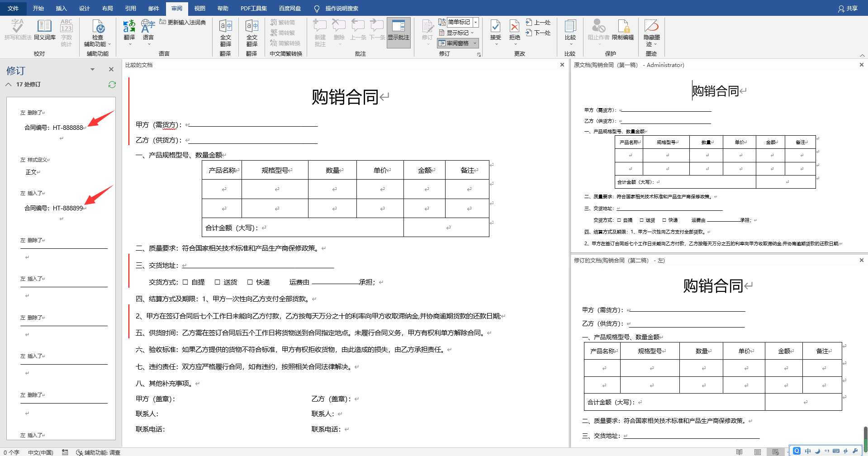Tick the 送货 checkbox in the original document pane
Screen dimensions: 868x456
[642, 220]
